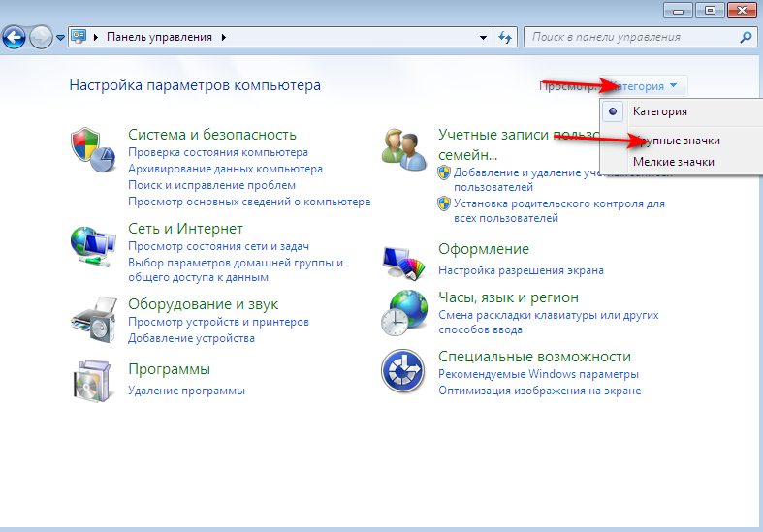
Task: Expand the address bar history dropdown
Action: [483, 37]
